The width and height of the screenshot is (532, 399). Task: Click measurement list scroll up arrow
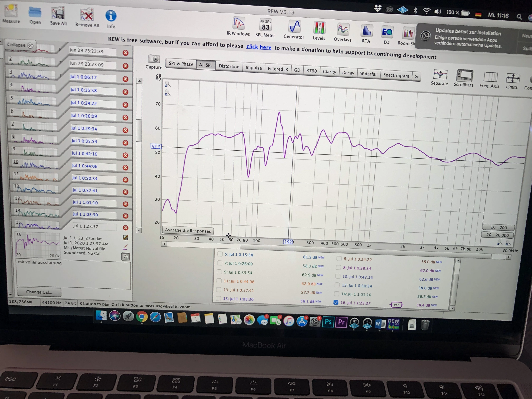pyautogui.click(x=139, y=81)
